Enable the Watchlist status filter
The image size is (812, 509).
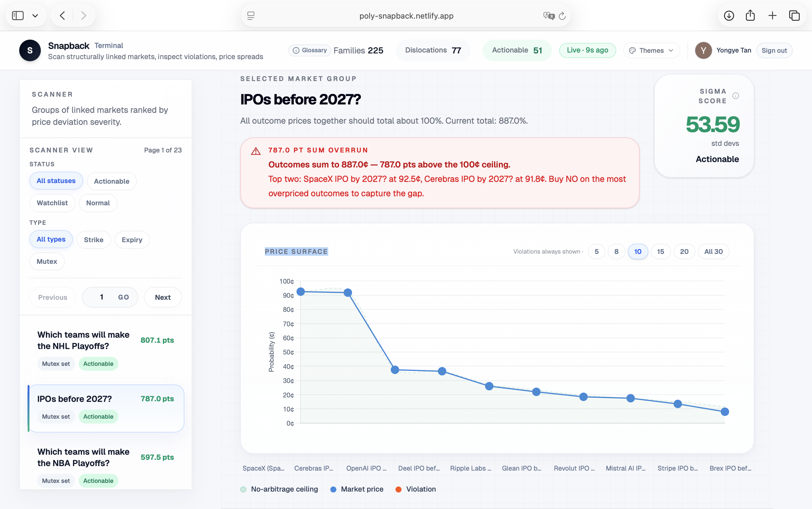pos(52,203)
